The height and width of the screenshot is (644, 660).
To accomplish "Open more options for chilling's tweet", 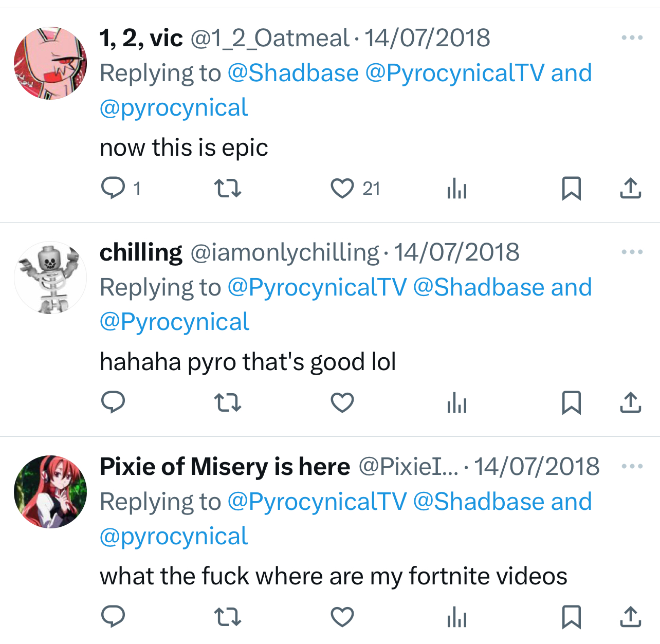I will pyautogui.click(x=632, y=252).
